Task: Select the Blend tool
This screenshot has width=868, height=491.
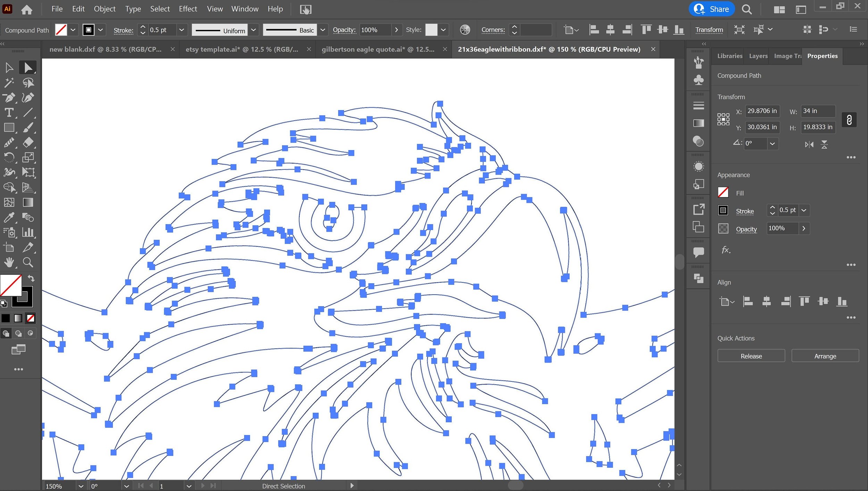Action: 28,218
